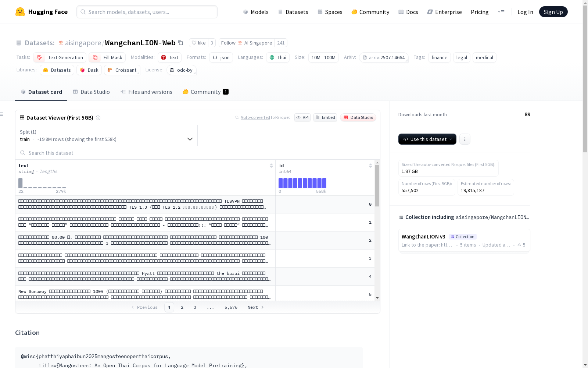588x368 pixels.
Task: Click the odc-by license tag
Action: click(181, 70)
